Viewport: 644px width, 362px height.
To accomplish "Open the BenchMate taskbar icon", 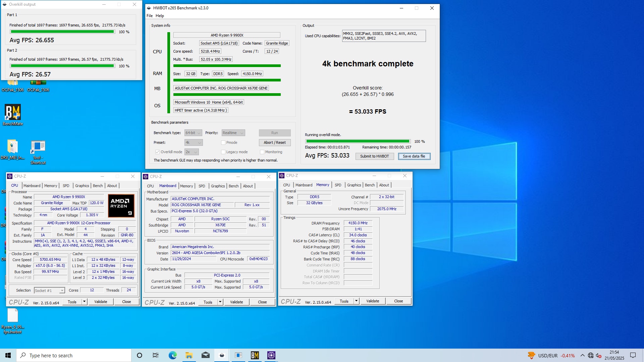I will pos(255,355).
